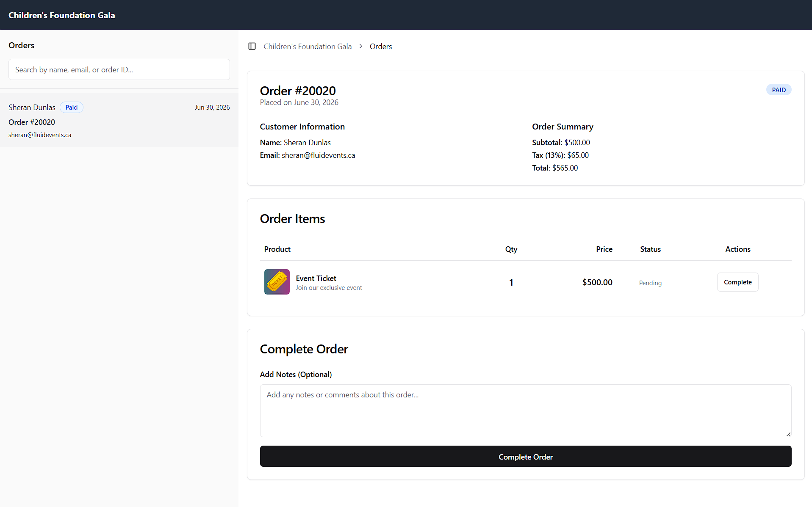Click Placed on June 30, 2026 text
This screenshot has width=812, height=507.
299,102
